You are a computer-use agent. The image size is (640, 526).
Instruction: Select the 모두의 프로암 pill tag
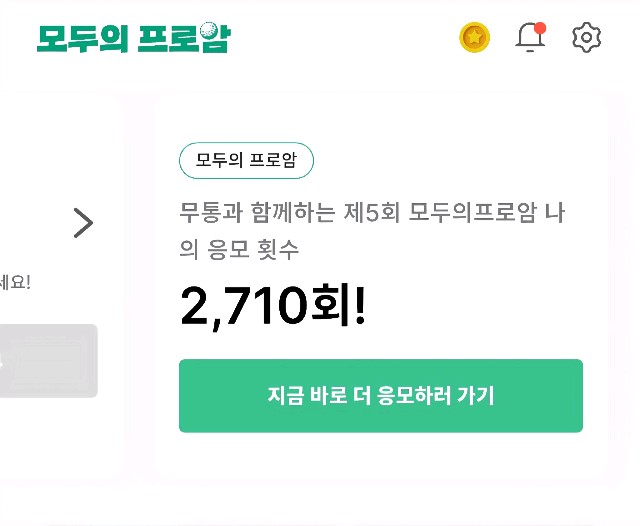point(246,160)
